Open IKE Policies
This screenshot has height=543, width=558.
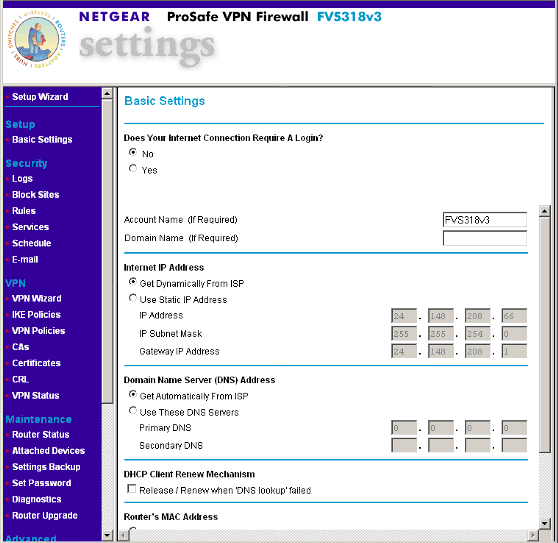click(x=36, y=315)
